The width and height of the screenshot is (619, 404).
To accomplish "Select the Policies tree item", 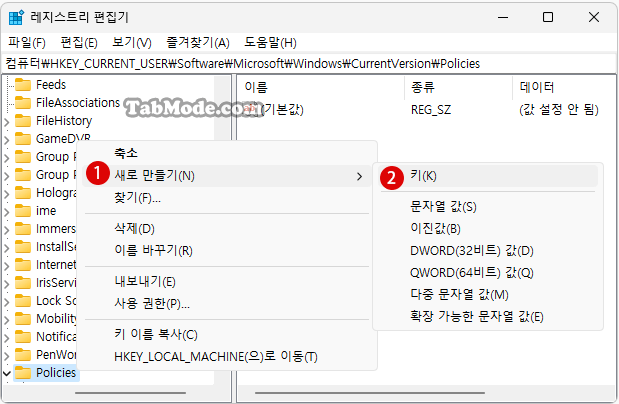I will click(56, 373).
